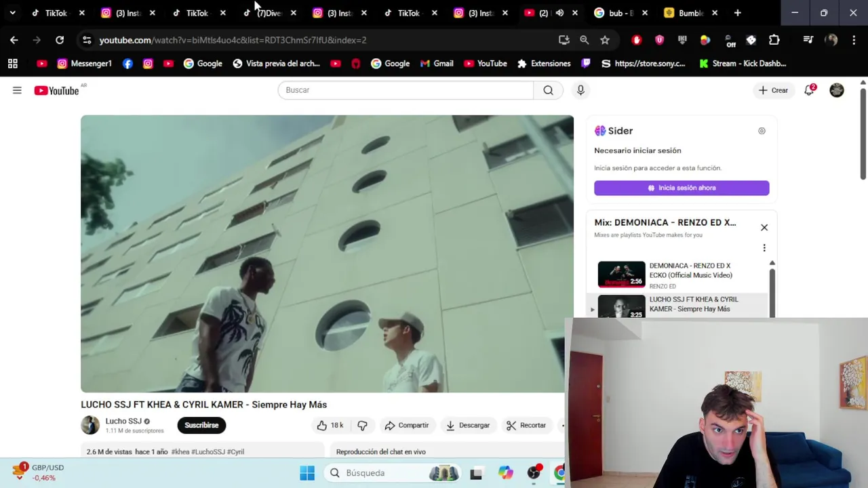Image resolution: width=868 pixels, height=488 pixels.
Task: Open the Windows Start button
Action: coord(307,473)
